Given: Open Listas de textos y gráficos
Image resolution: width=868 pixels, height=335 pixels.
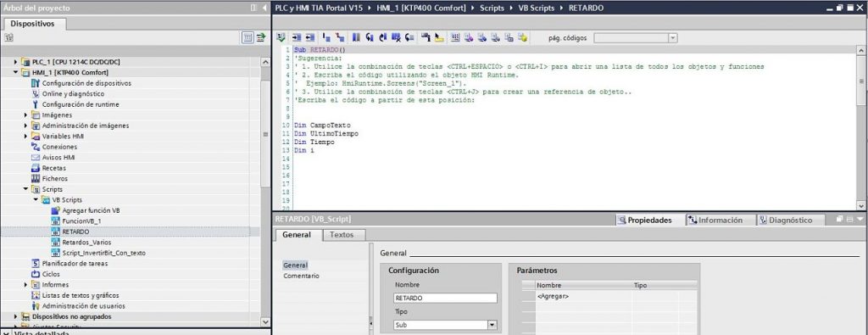Looking at the screenshot, I should click(x=81, y=295).
